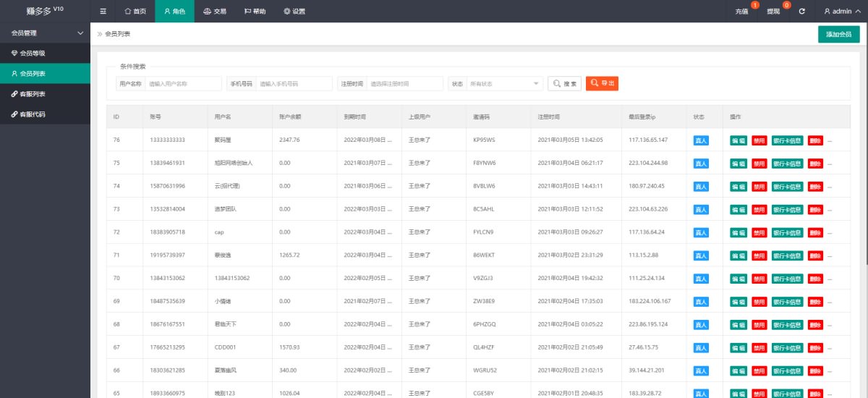868x398 pixels.
Task: Go to the 首页 home tab
Action: point(135,12)
